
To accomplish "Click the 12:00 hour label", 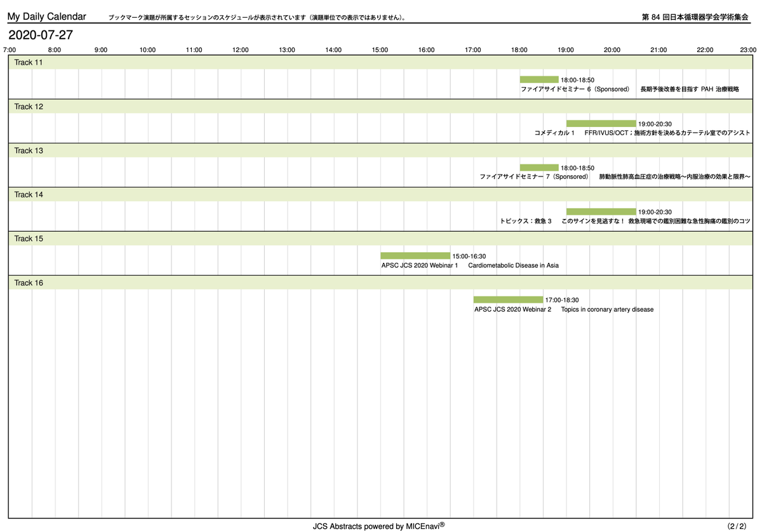I will 241,50.
